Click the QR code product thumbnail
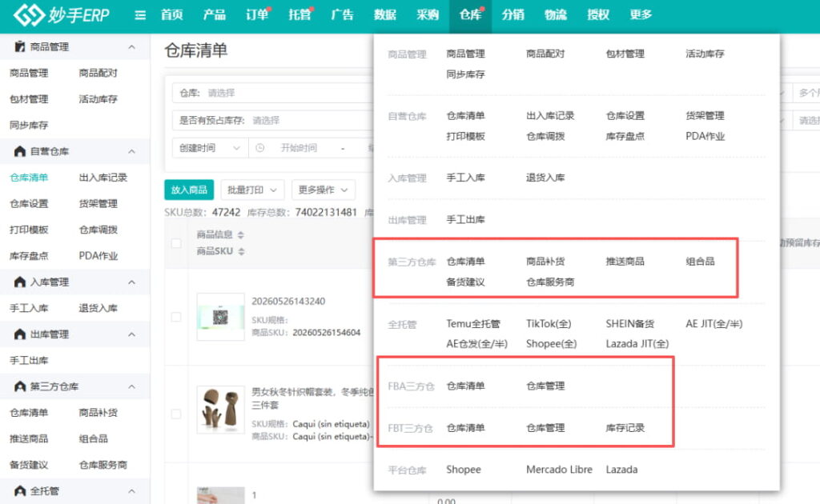 pyautogui.click(x=220, y=317)
